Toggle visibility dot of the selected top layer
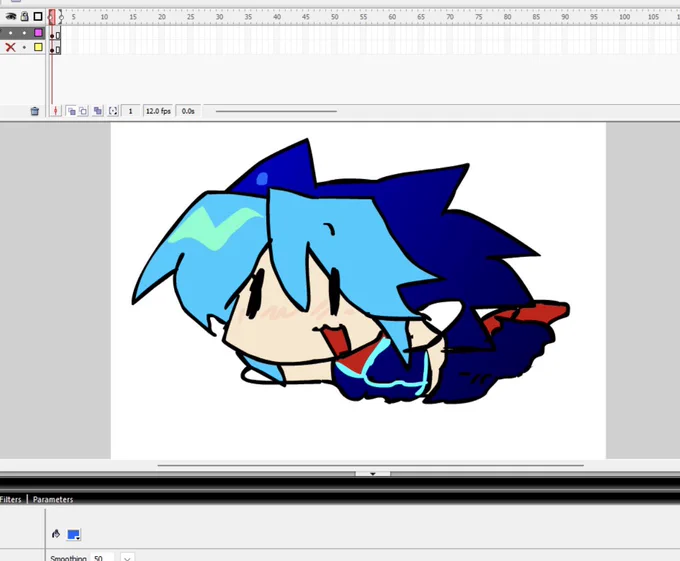This screenshot has width=680, height=561. click(x=11, y=33)
